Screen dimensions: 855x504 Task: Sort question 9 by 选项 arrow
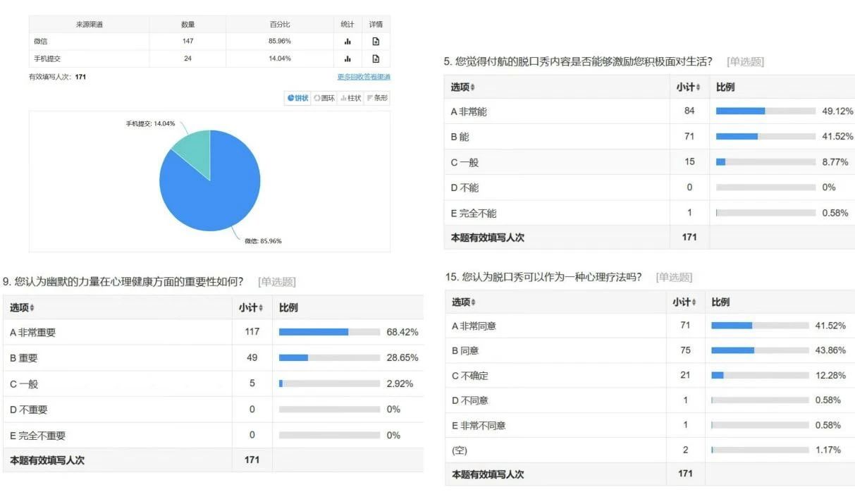pos(32,308)
